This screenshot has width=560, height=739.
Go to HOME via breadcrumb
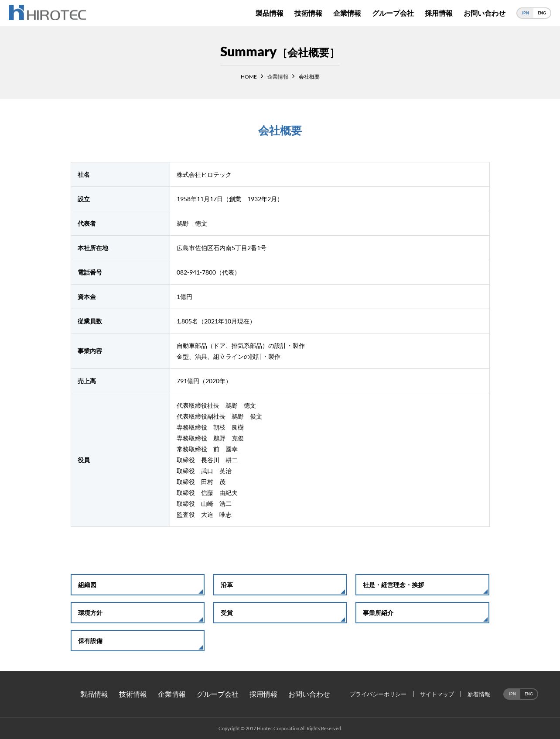pos(249,77)
